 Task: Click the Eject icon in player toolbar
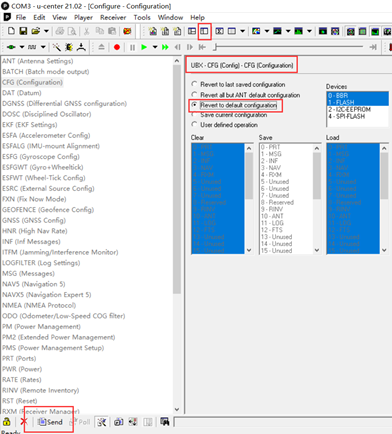pyautogui.click(x=101, y=47)
